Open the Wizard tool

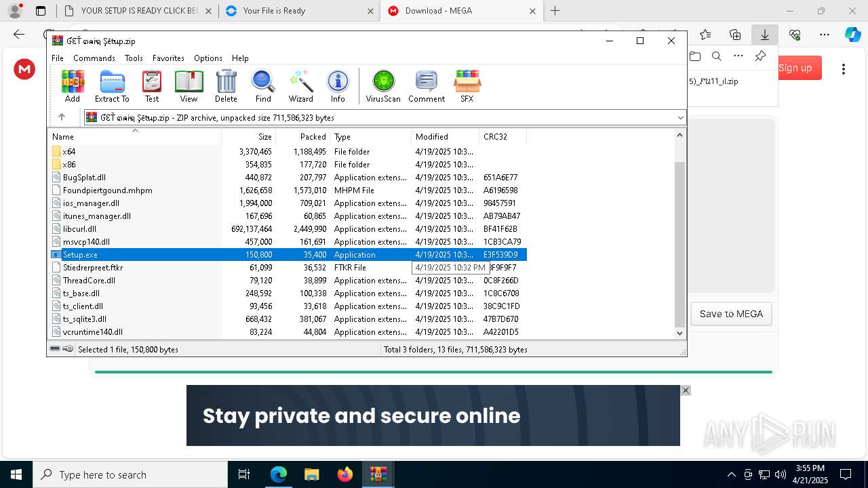point(300,86)
